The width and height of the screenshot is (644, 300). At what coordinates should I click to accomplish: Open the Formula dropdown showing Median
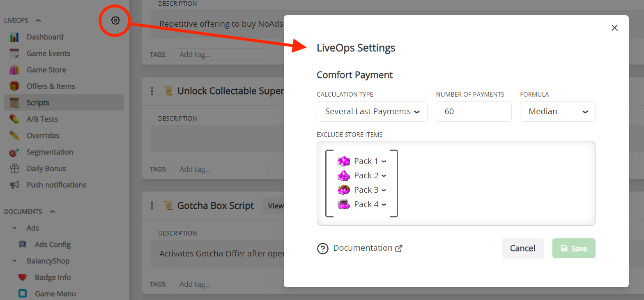click(x=558, y=111)
